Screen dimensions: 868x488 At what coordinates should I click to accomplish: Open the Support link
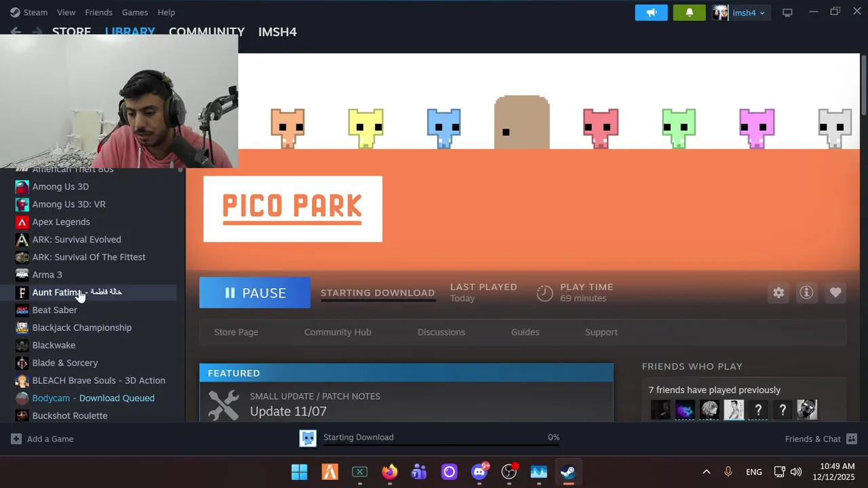coord(601,332)
